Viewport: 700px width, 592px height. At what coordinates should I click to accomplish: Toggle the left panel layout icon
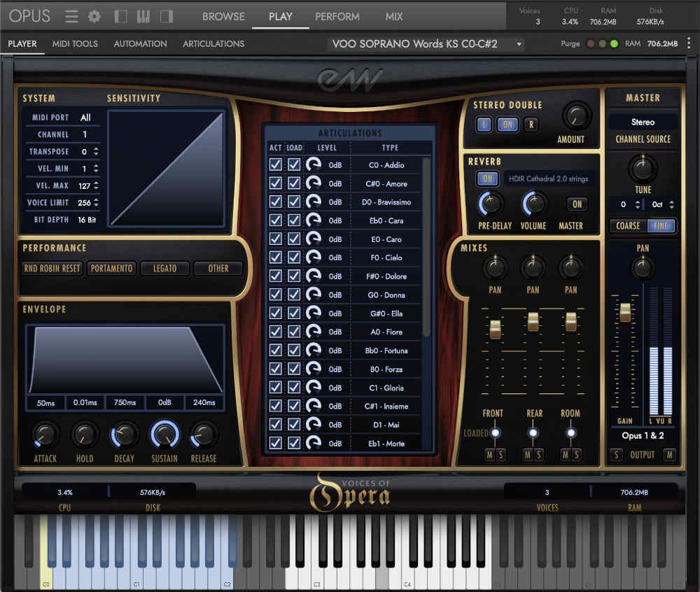pos(120,16)
